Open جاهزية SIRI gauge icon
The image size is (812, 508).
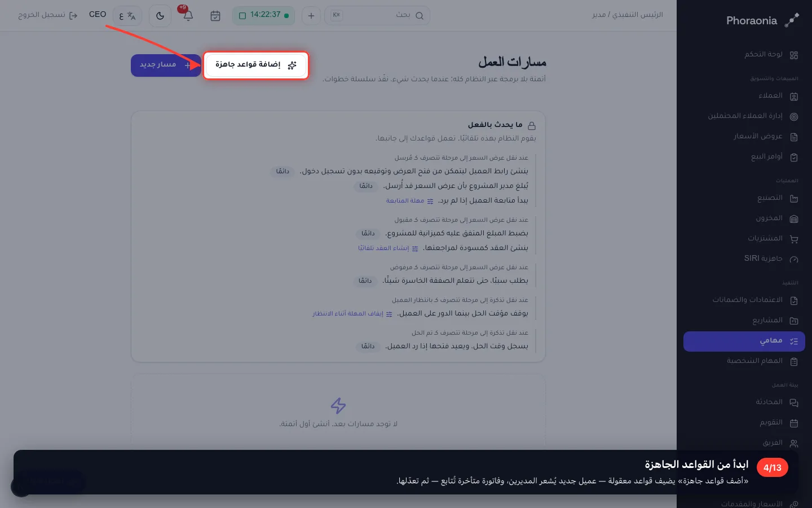794,259
